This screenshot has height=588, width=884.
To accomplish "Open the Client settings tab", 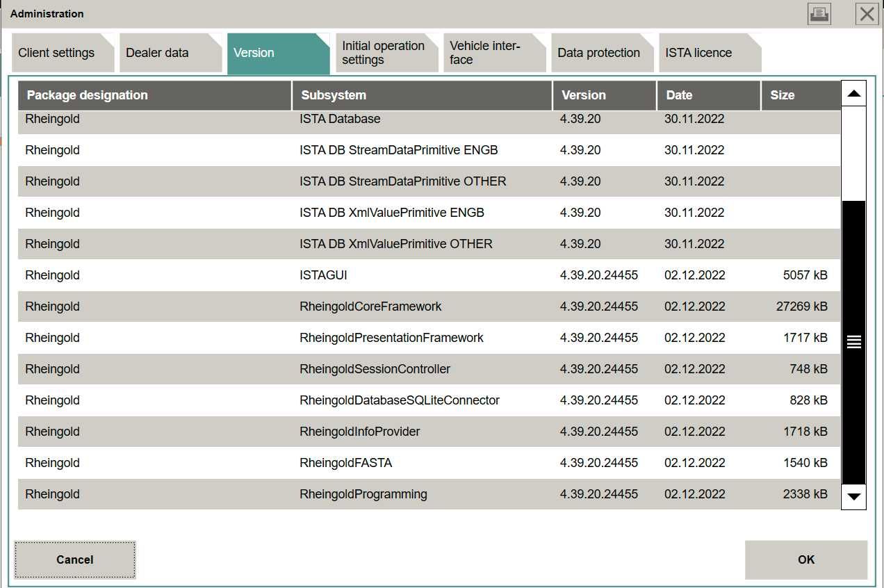I will (x=63, y=53).
